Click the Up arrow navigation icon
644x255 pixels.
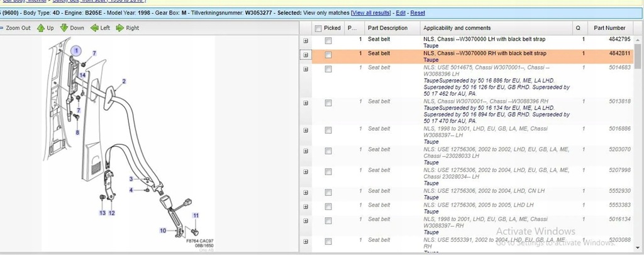click(41, 28)
